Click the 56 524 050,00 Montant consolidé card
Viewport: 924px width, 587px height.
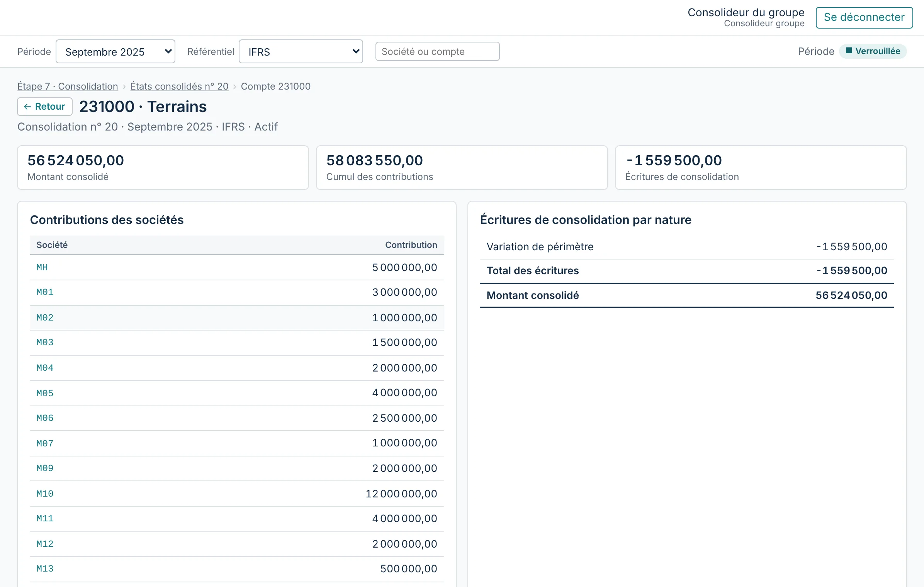(x=163, y=168)
